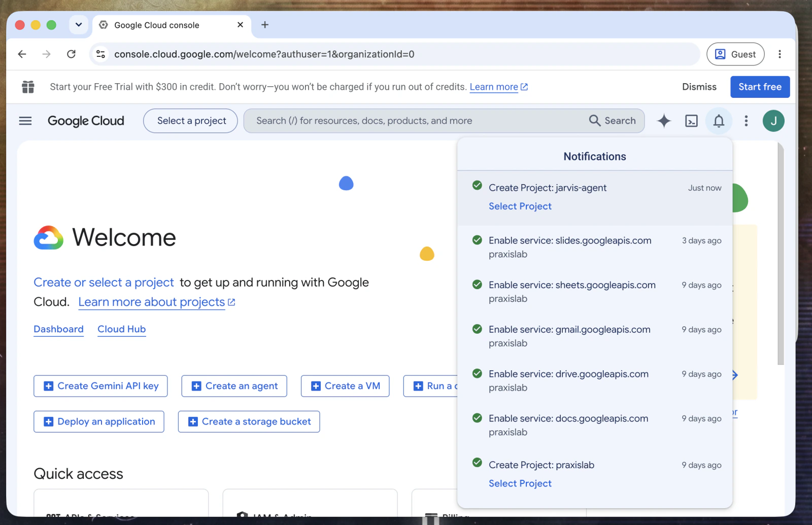The height and width of the screenshot is (525, 812).
Task: Select Project under jarvis-agent notification
Action: [520, 206]
